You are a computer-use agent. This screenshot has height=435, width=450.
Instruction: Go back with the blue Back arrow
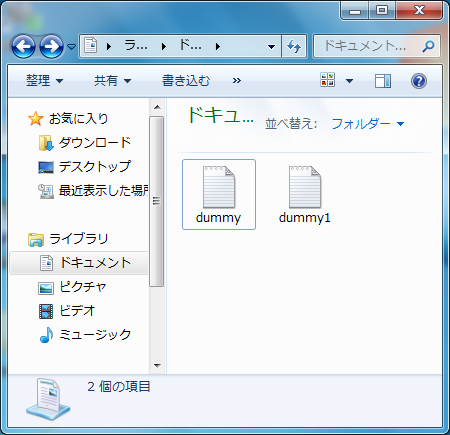23,46
